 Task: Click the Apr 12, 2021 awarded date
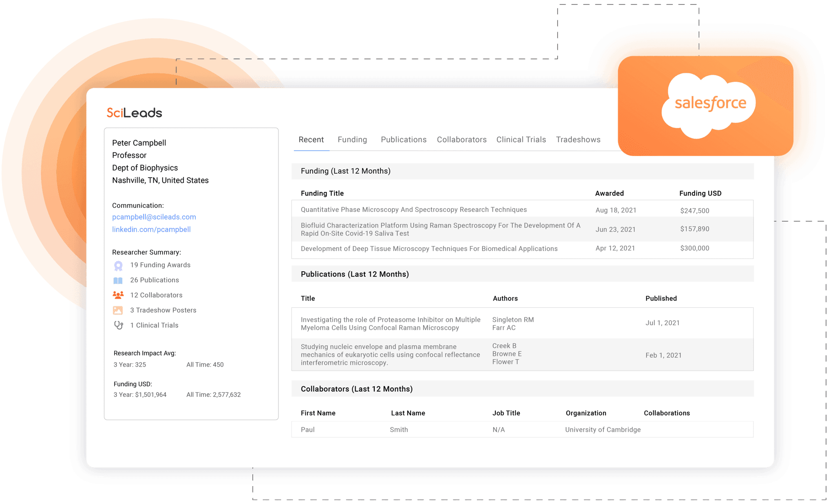click(x=615, y=248)
